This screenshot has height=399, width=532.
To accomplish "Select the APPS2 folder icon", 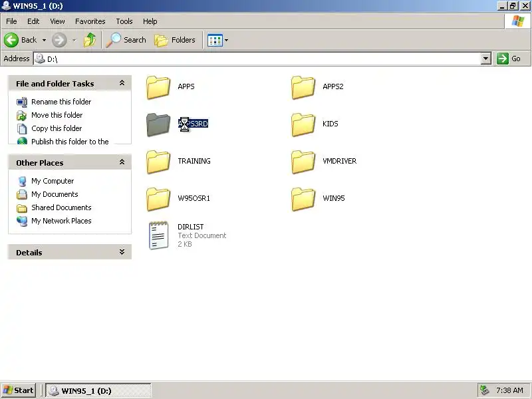I will coord(303,87).
